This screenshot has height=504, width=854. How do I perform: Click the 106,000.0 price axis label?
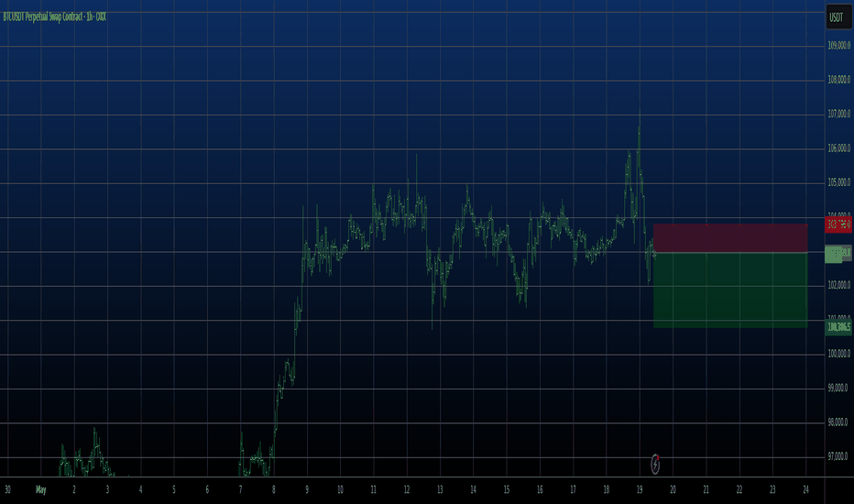click(x=838, y=148)
